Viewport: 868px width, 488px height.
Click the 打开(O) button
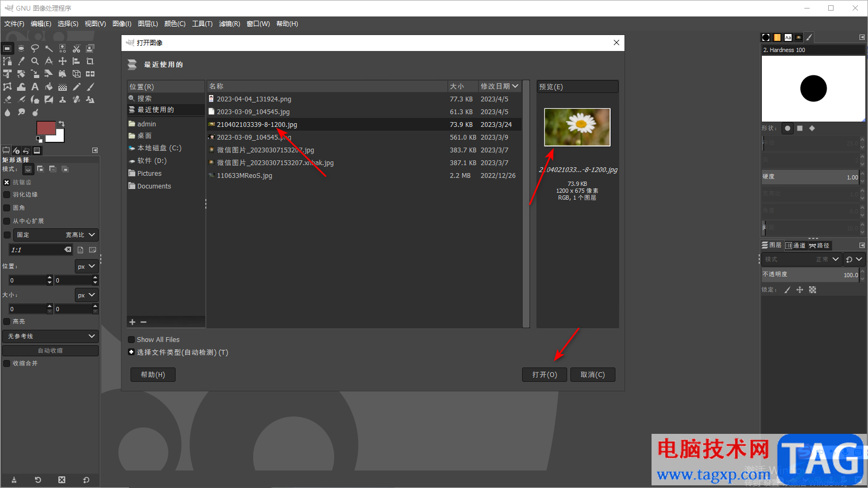(x=544, y=375)
